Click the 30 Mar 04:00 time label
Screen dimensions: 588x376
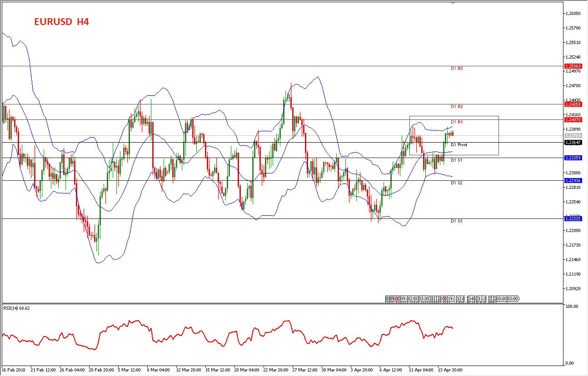tap(334, 370)
